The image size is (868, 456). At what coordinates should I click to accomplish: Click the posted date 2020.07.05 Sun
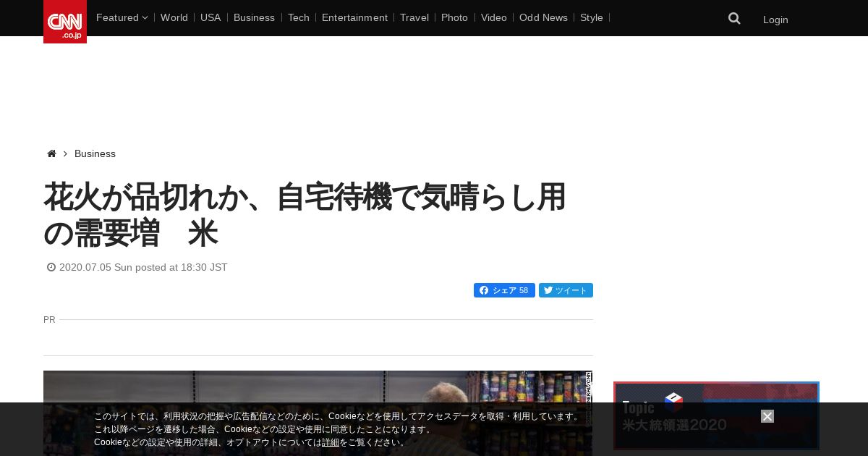click(x=137, y=267)
